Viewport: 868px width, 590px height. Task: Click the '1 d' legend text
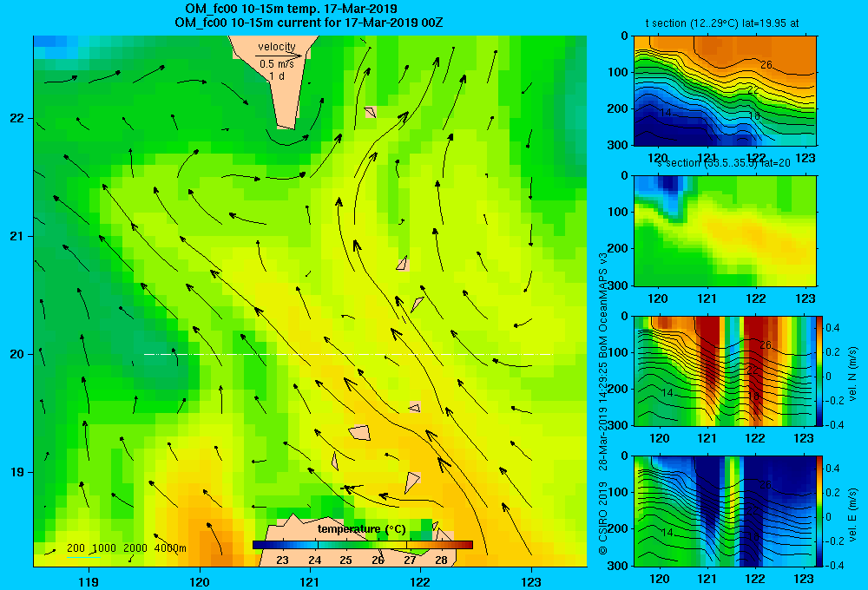[x=277, y=75]
